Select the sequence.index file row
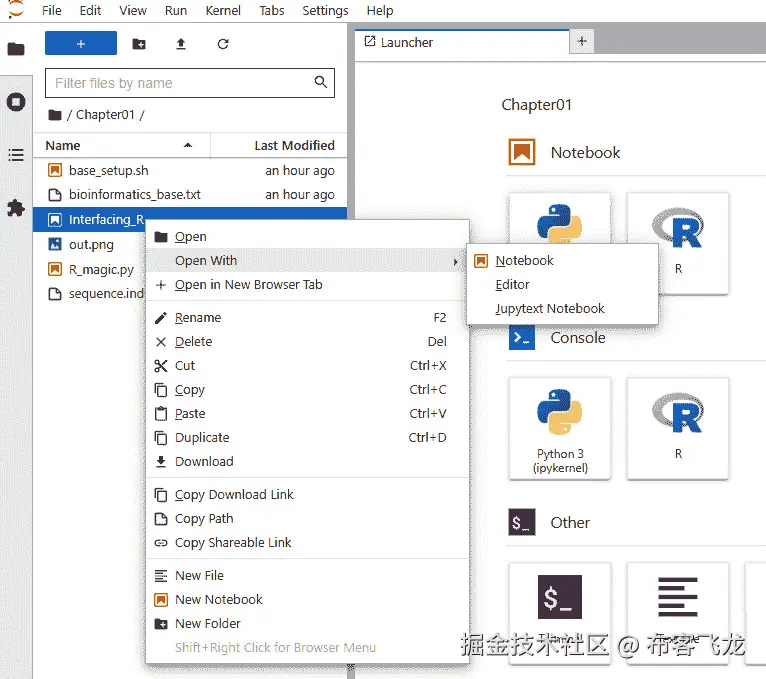This screenshot has width=766, height=679. (89, 294)
